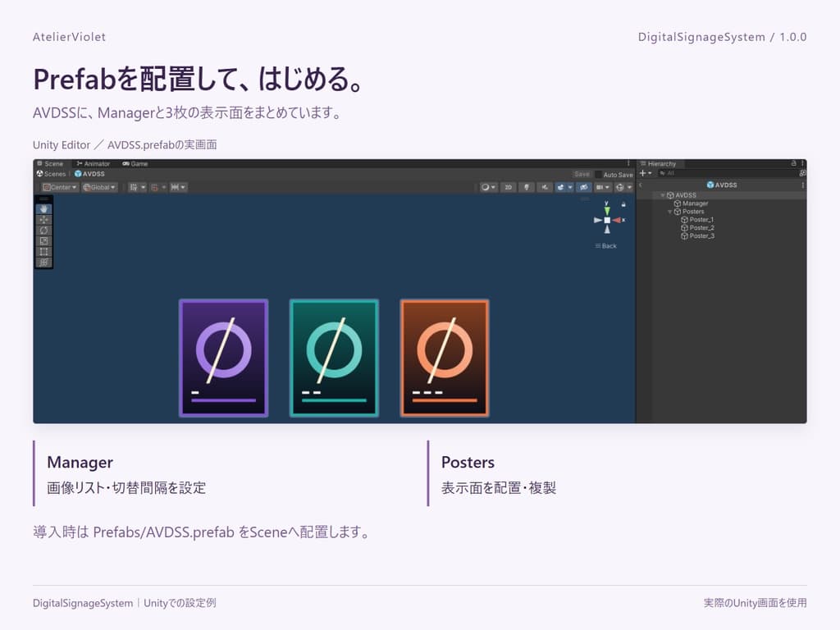The width and height of the screenshot is (840, 630).
Task: Toggle grid visibility button
Action: tap(134, 187)
